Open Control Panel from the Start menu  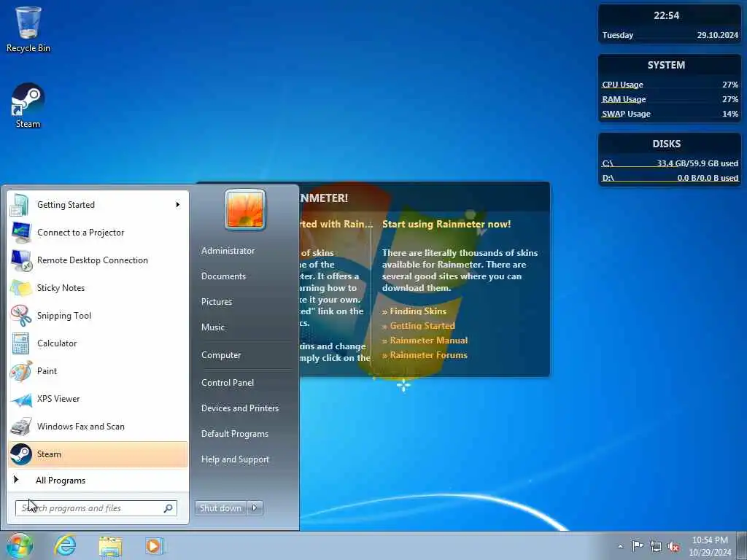tap(228, 383)
